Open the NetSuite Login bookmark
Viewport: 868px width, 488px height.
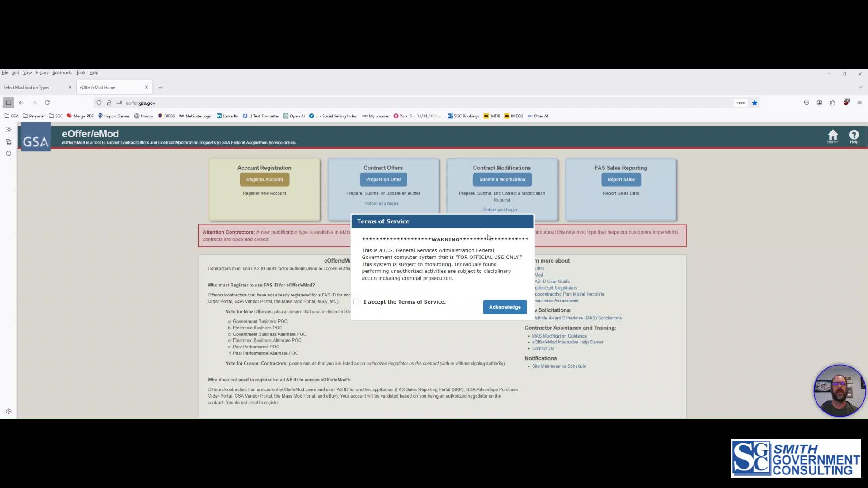click(196, 116)
